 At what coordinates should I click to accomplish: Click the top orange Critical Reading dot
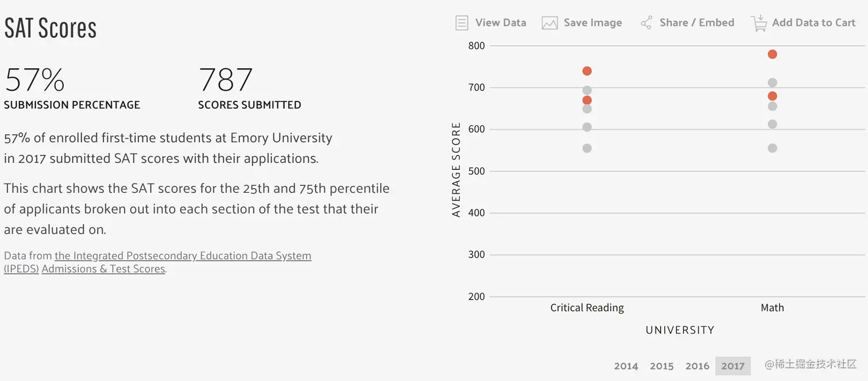pos(587,71)
